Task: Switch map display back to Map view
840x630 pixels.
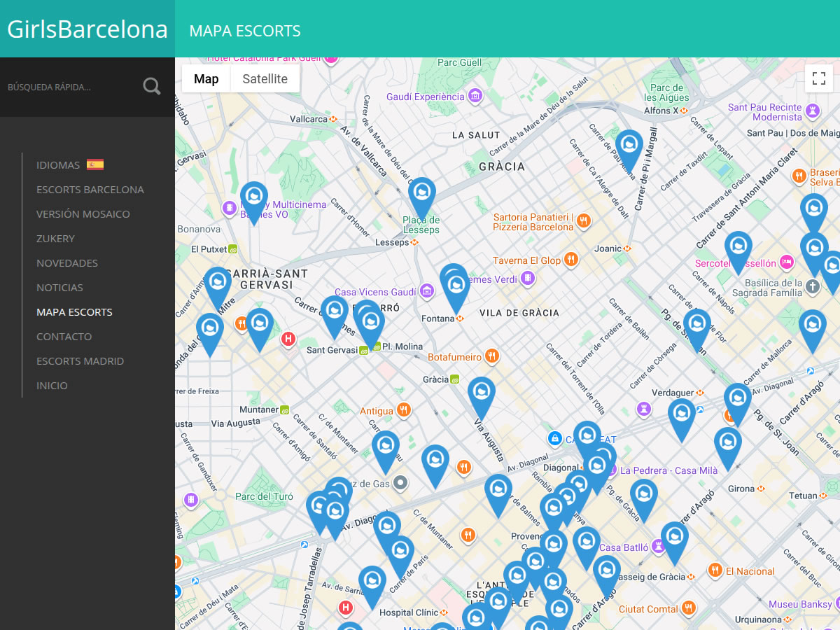Action: tap(205, 78)
